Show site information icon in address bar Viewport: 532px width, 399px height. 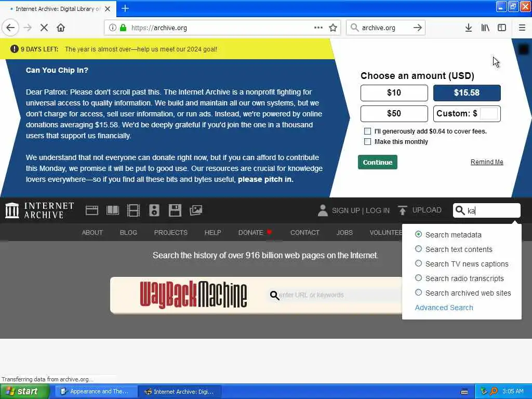(112, 28)
